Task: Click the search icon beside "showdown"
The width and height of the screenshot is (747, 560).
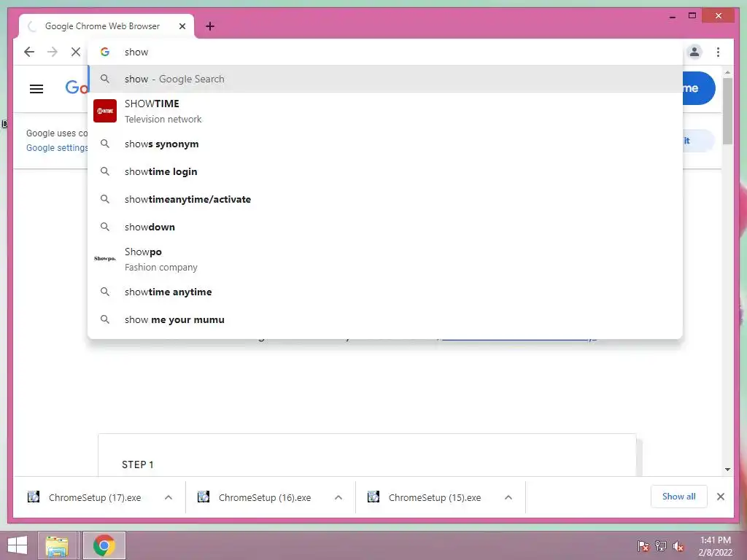Action: pos(105,227)
